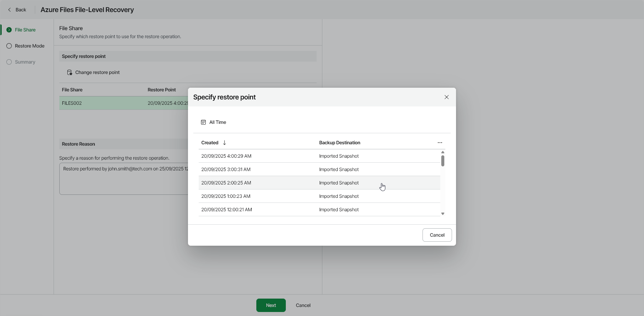The height and width of the screenshot is (316, 644).
Task: Select the Summary step circle
Action: pyautogui.click(x=9, y=62)
